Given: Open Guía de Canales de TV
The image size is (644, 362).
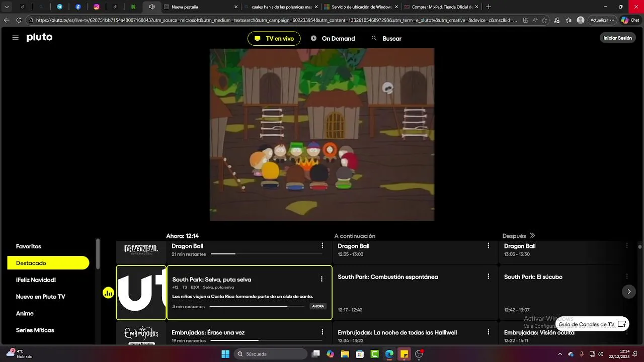Looking at the screenshot, I should pos(592,324).
